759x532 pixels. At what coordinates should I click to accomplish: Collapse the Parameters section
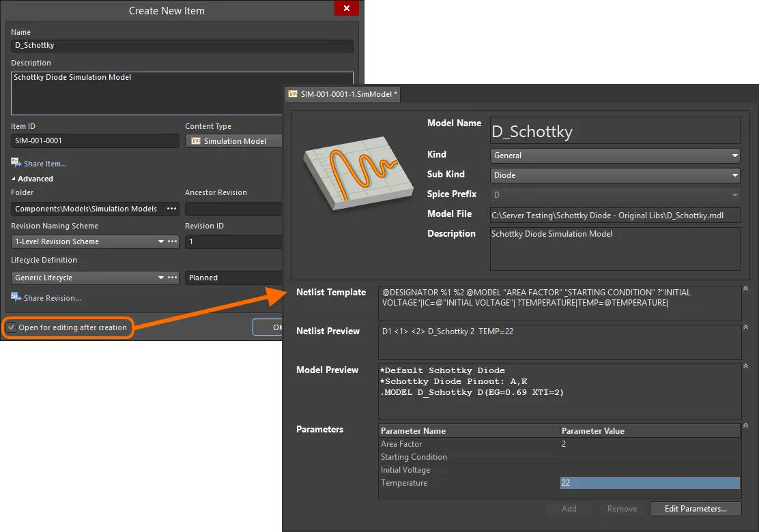(x=745, y=426)
